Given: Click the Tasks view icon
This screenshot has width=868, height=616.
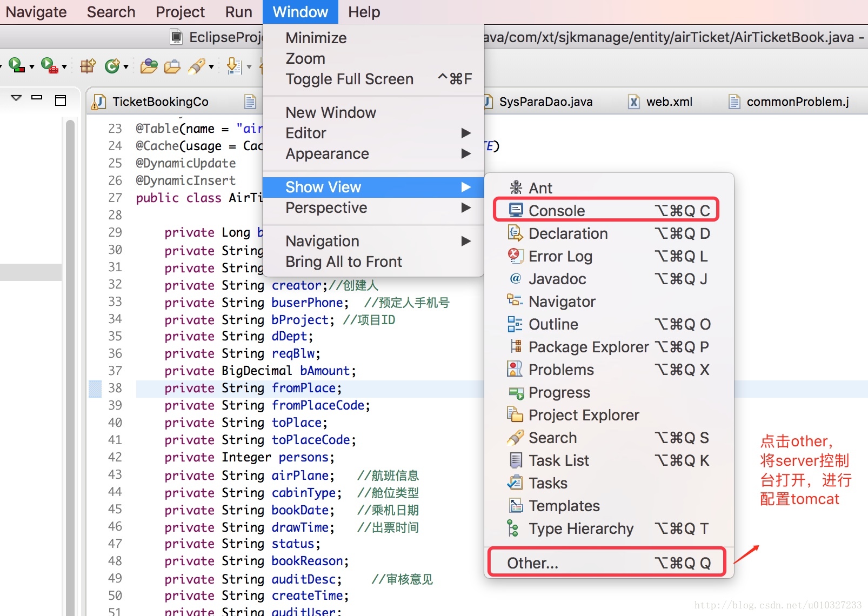Looking at the screenshot, I should [x=515, y=483].
